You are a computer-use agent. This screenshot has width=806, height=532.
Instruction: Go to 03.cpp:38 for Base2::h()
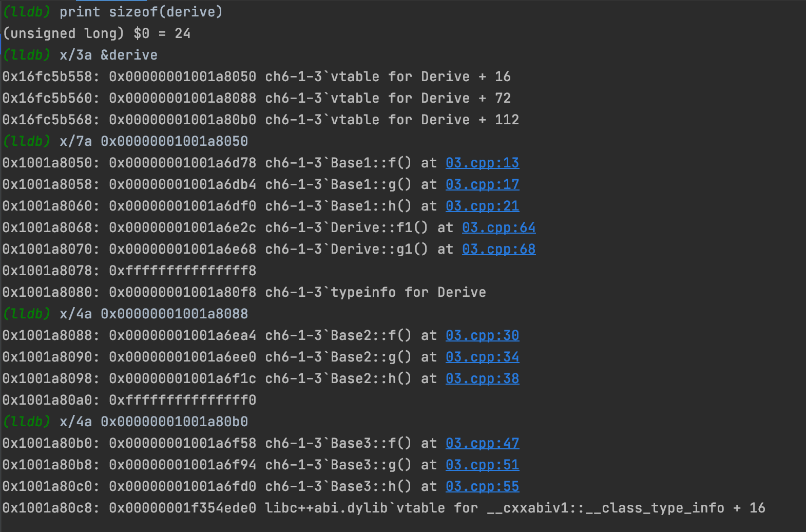click(x=482, y=378)
